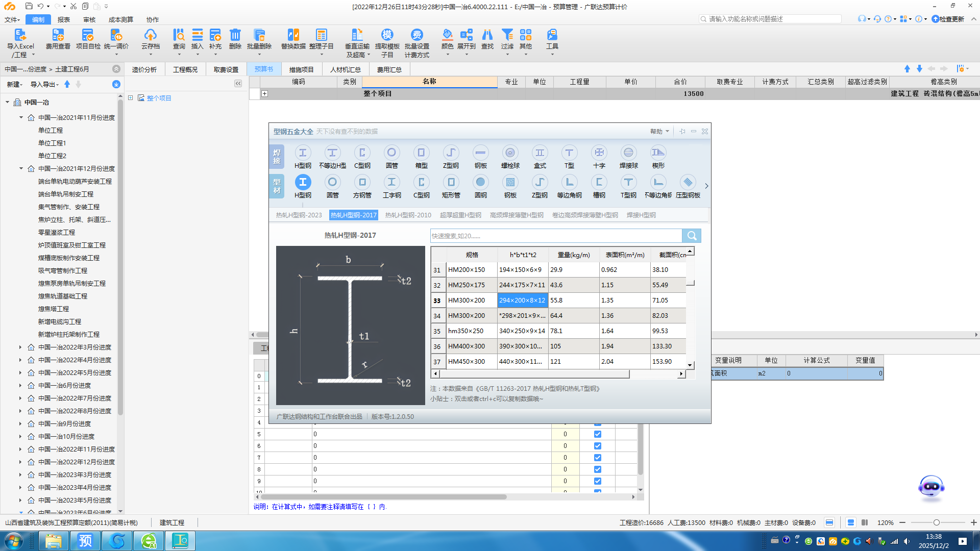980x551 pixels.
Task: Click the 整个项目 tree link
Action: point(159,98)
